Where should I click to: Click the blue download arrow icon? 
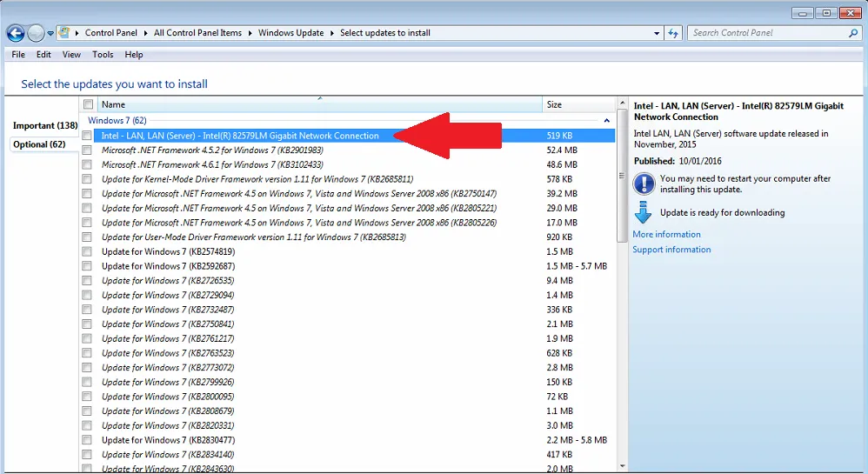[643, 212]
